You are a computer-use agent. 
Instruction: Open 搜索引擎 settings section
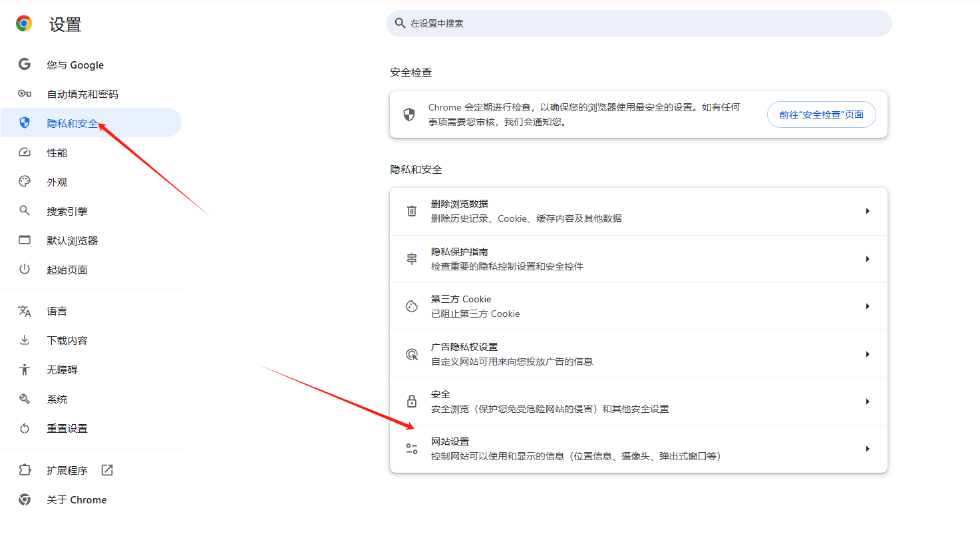(x=90, y=211)
